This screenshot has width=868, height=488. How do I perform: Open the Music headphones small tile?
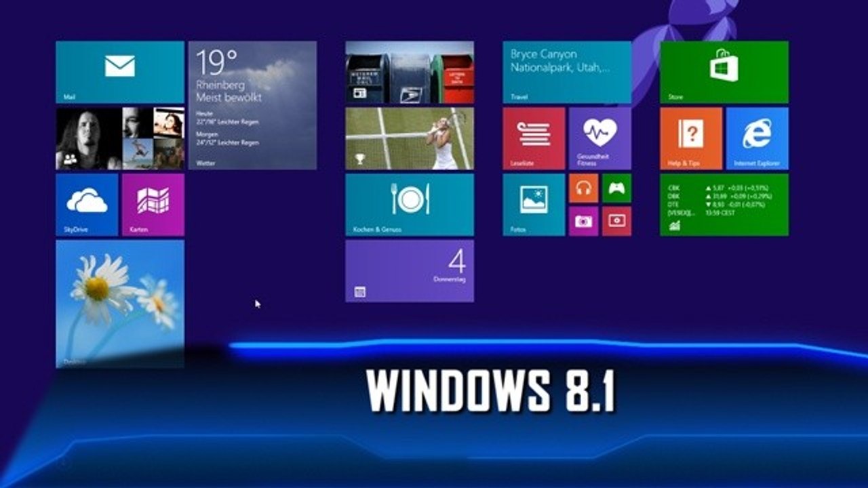tap(583, 188)
